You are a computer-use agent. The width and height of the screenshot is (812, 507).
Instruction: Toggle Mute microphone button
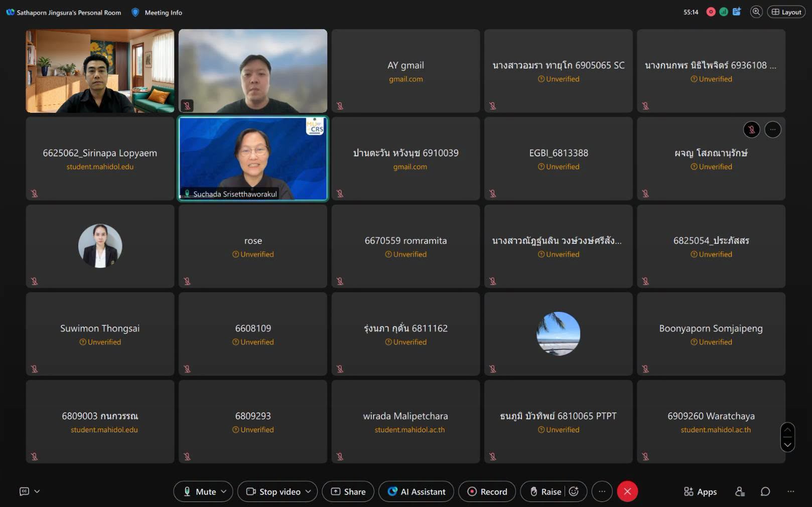tap(200, 491)
